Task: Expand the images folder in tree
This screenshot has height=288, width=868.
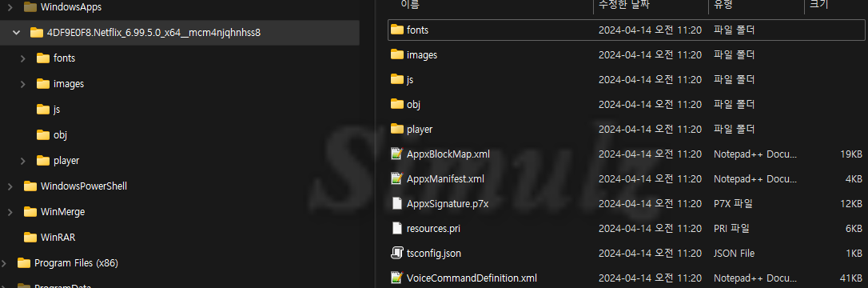Action: (22, 84)
